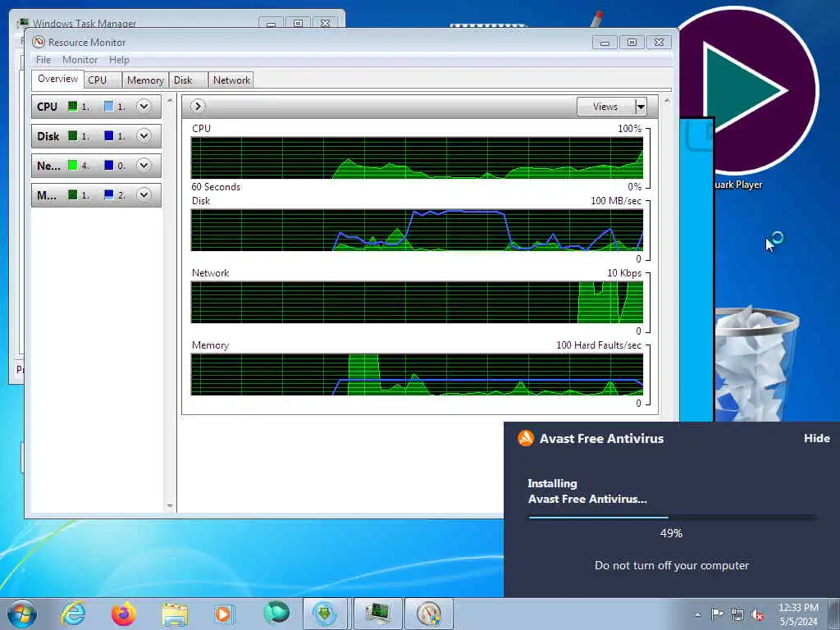840x630 pixels.
Task: Open the Recycle Bin desktop icon
Action: click(756, 363)
